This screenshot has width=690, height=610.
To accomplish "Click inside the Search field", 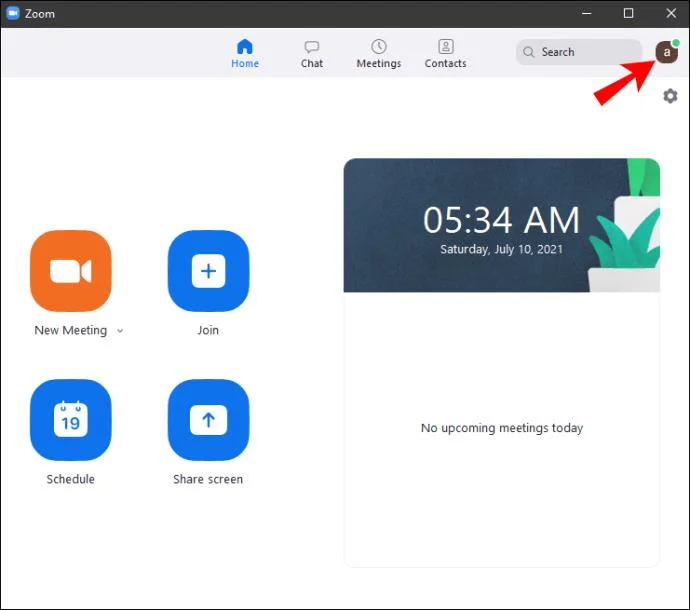I will coord(579,52).
